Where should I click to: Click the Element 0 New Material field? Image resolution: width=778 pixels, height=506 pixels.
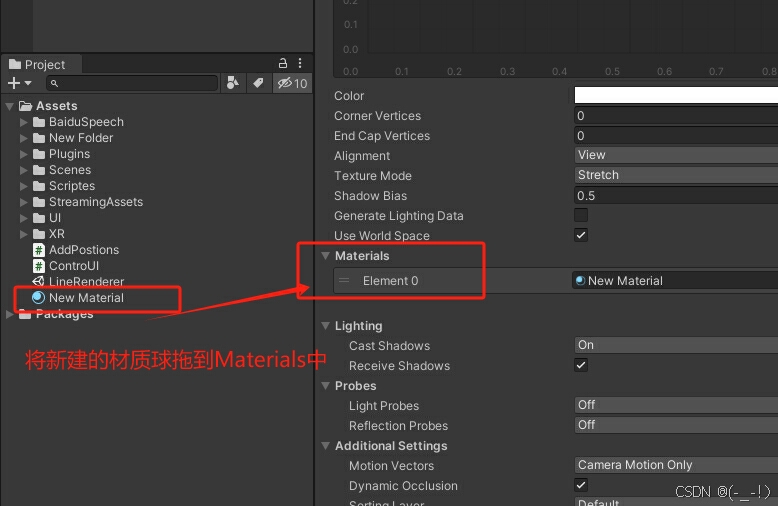coord(675,281)
